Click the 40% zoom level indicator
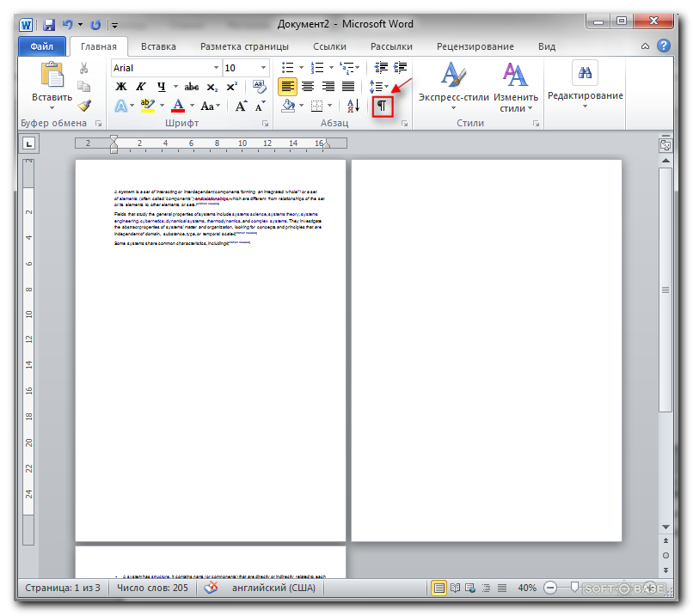The width and height of the screenshot is (693, 616). (x=527, y=588)
